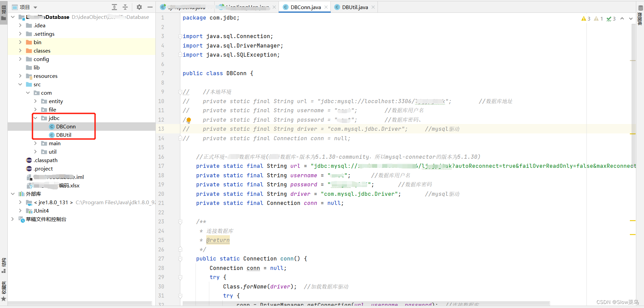The image size is (644, 308).
Task: Close the DBUtil.java tab
Action: (x=373, y=7)
